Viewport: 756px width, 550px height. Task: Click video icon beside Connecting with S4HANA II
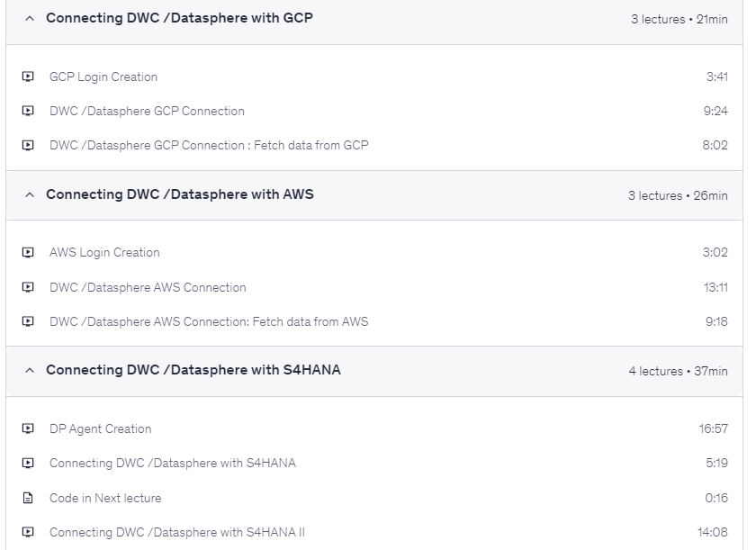click(x=28, y=533)
